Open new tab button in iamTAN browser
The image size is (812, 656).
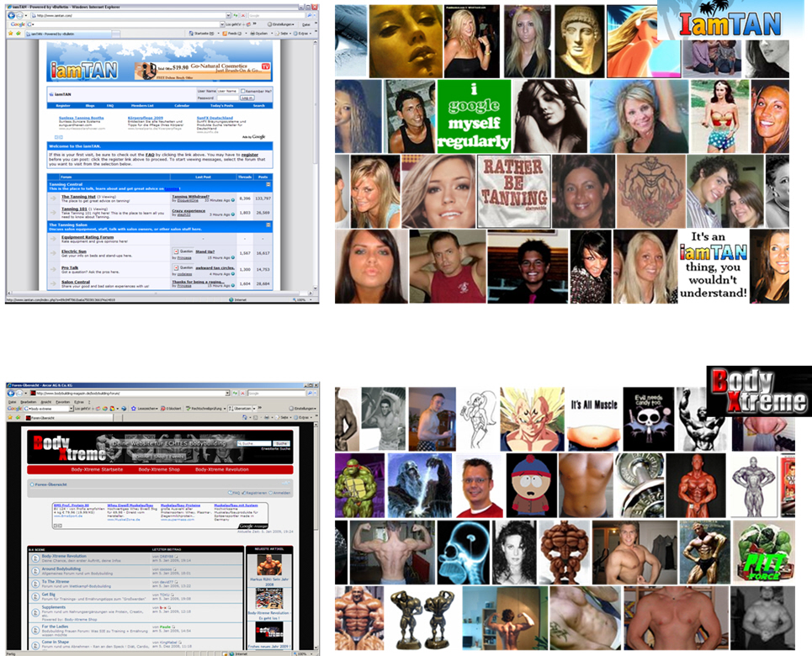click(116, 34)
